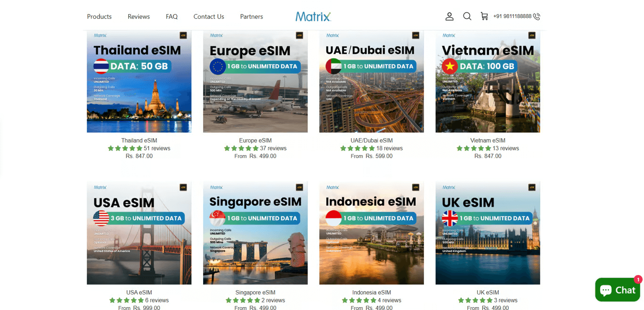Open the 18 reviews link for UAE/Dubai eSIM
The width and height of the screenshot is (644, 310).
click(x=390, y=148)
